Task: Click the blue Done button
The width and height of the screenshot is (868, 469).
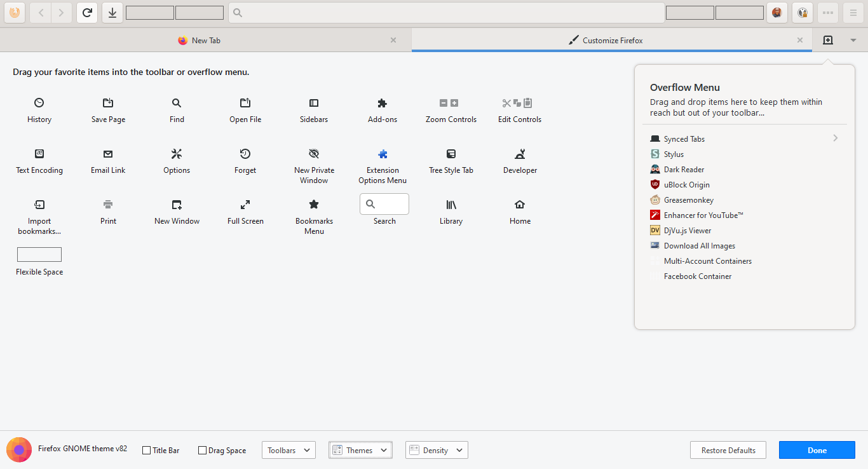Action: [817, 450]
